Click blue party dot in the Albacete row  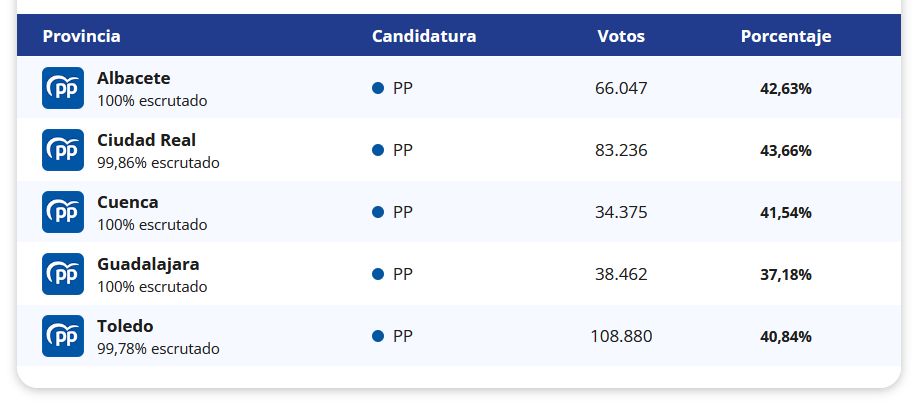tap(378, 88)
